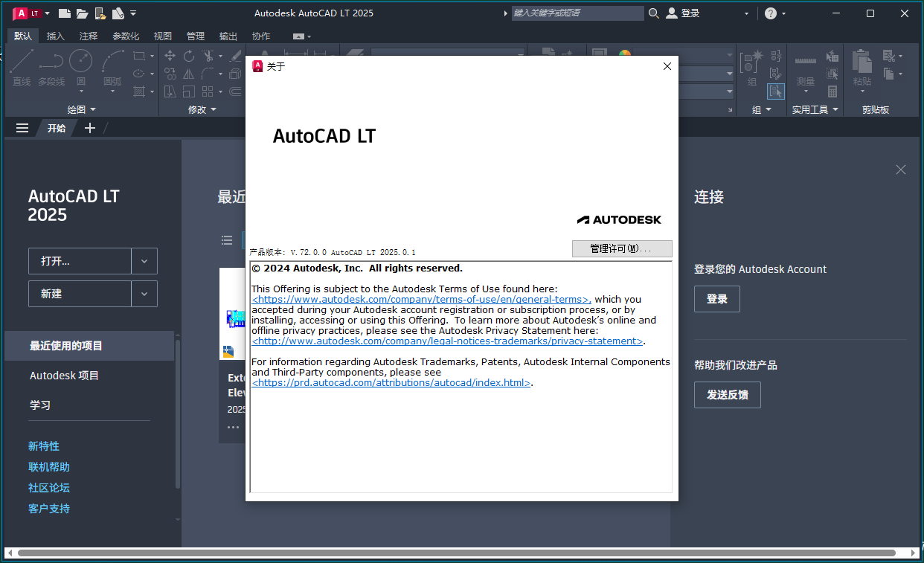Select the Copy objects tool in Modify panel
Screen dimensions: 924x563
[x=170, y=74]
